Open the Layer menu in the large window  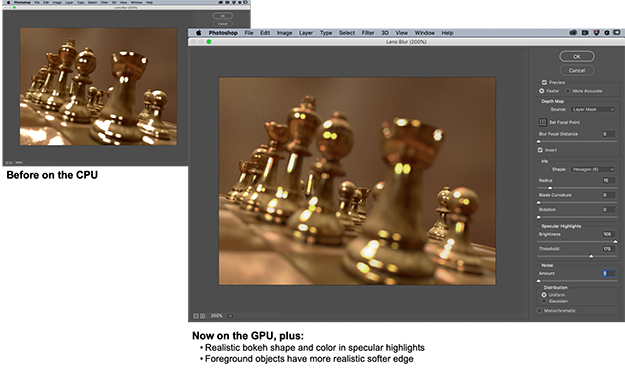point(306,33)
